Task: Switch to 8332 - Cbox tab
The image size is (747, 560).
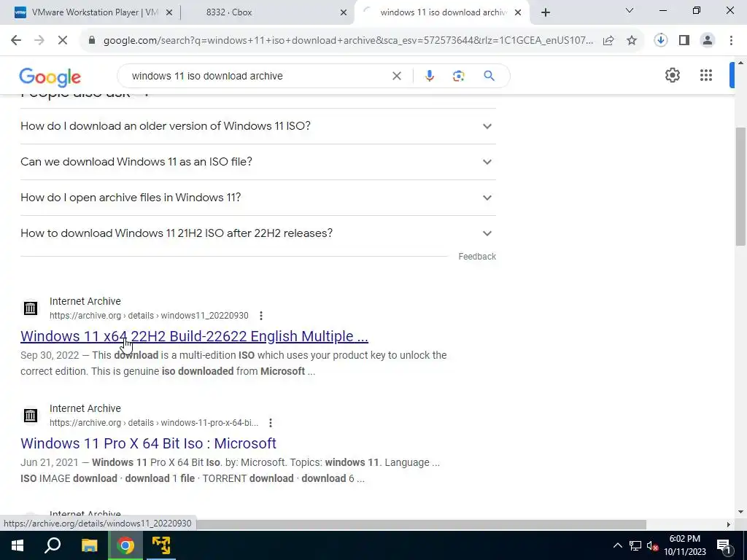Action: coord(267,12)
